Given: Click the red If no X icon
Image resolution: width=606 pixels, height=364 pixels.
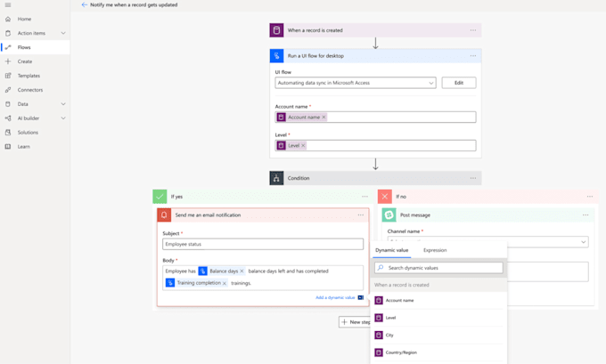Looking at the screenshot, I should [x=385, y=197].
